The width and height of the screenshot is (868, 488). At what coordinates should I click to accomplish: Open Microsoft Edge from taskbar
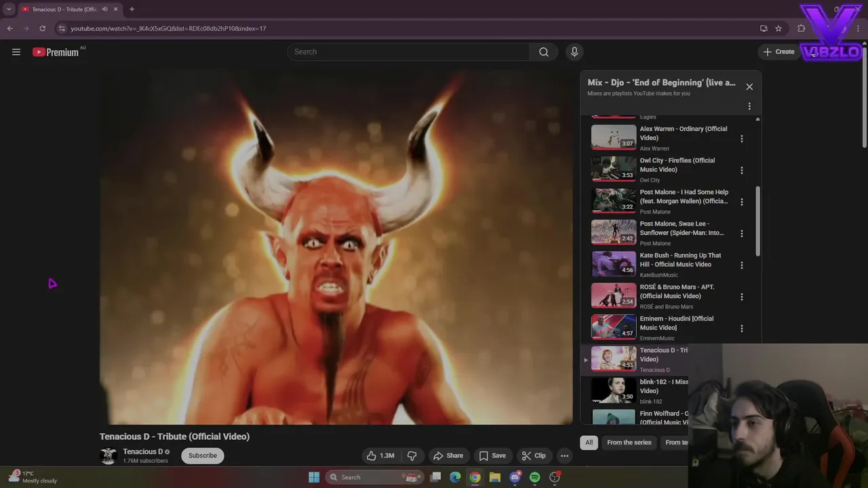coord(455,477)
